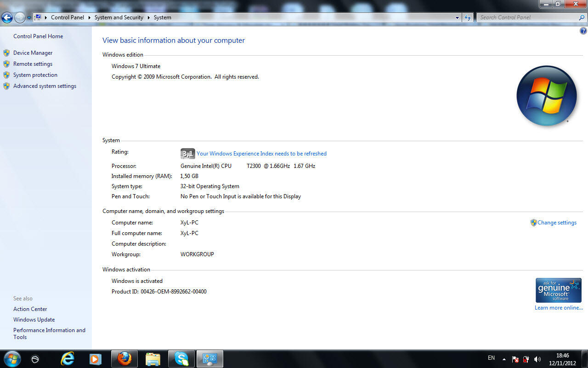
Task: Click the genuine Microsoft software badge
Action: [x=559, y=290]
